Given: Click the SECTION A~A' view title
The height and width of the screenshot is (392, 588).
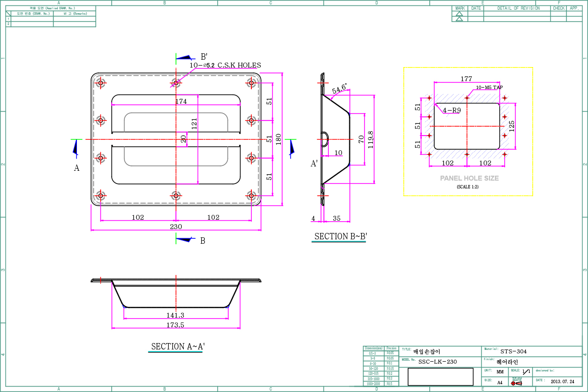Looking at the screenshot, I should click(x=178, y=346).
